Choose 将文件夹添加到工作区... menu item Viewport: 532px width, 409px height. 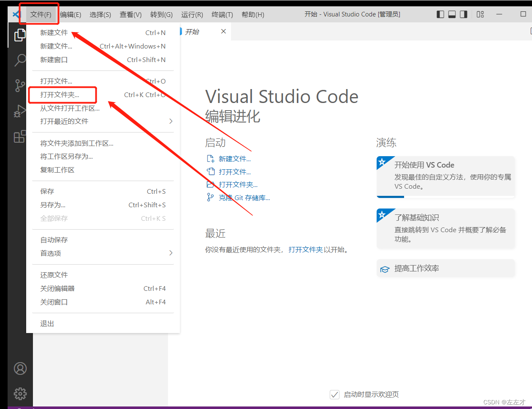pyautogui.click(x=103, y=143)
